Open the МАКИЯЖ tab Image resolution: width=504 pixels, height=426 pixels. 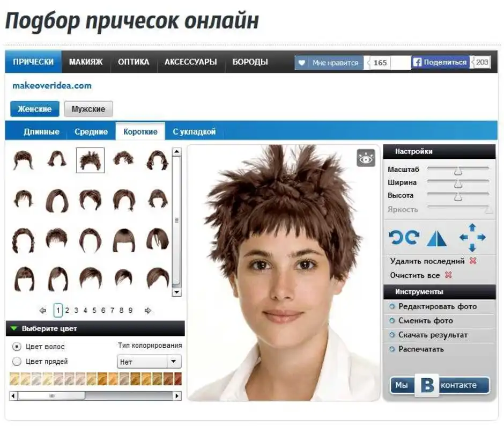pyautogui.click(x=86, y=62)
